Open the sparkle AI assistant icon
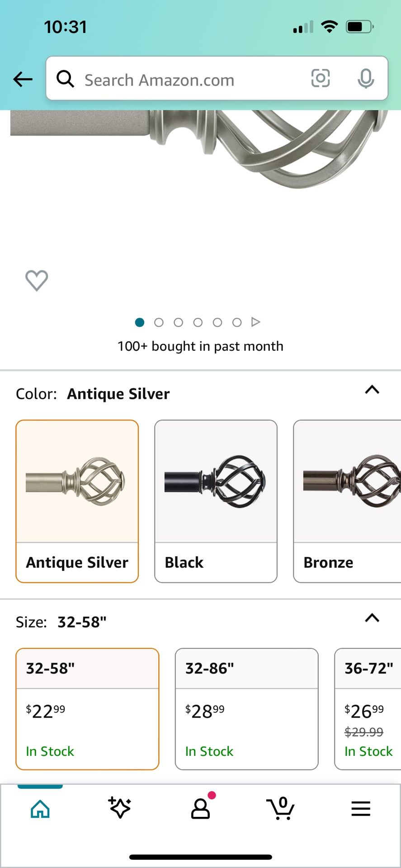The width and height of the screenshot is (401, 868). click(x=120, y=808)
